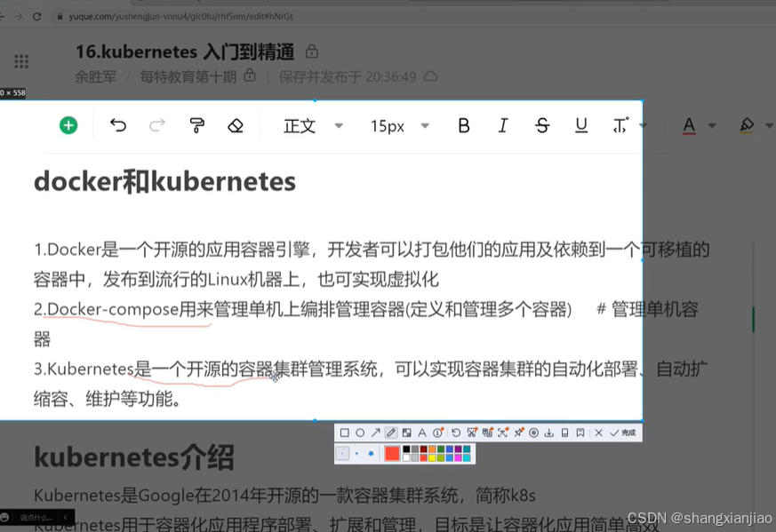The image size is (776, 532).
Task: Apply the highlight marker tool
Action: (747, 125)
